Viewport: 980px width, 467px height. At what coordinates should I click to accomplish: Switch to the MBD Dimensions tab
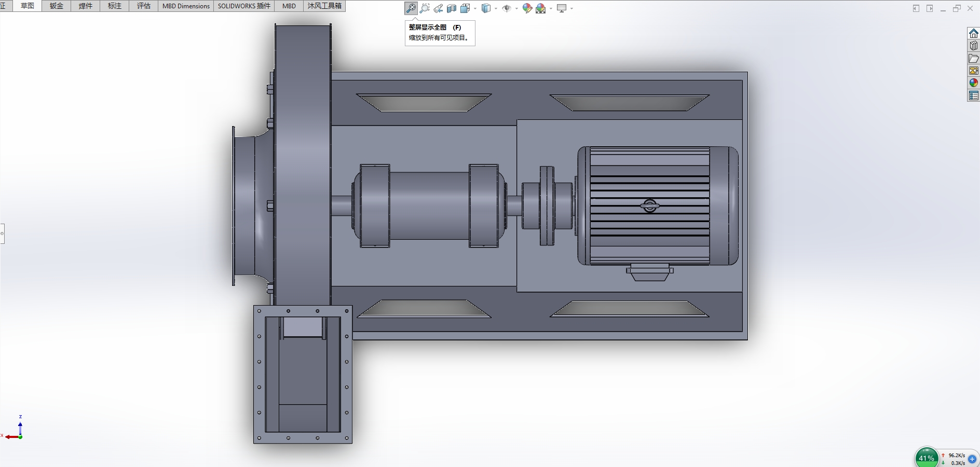coord(186,6)
